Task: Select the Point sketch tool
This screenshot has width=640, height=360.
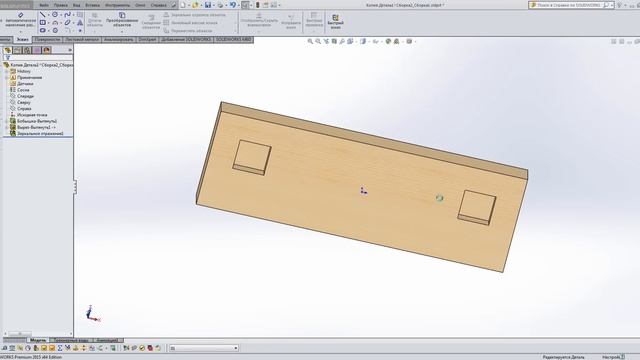Action: pyautogui.click(x=80, y=30)
